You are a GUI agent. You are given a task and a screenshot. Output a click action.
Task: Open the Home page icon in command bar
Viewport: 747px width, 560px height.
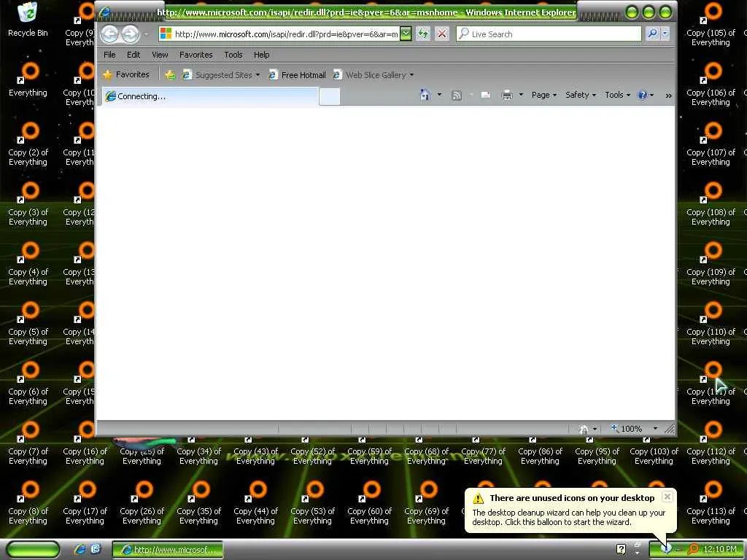coord(425,95)
